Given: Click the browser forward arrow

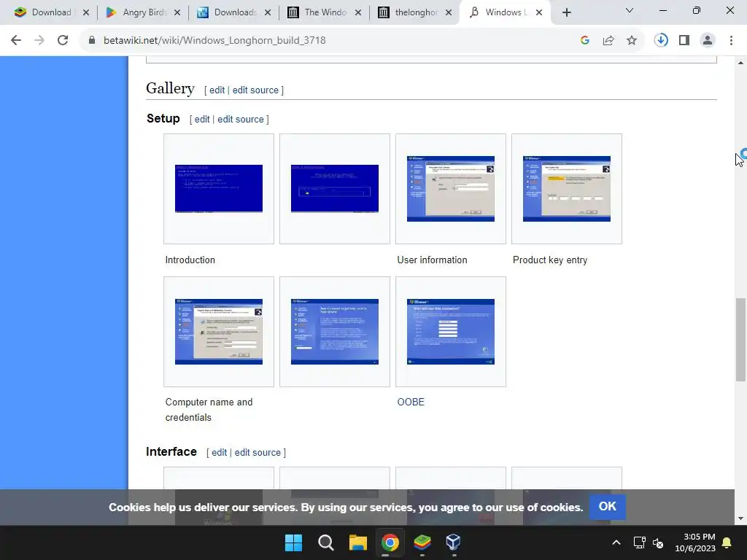Looking at the screenshot, I should click(x=39, y=41).
